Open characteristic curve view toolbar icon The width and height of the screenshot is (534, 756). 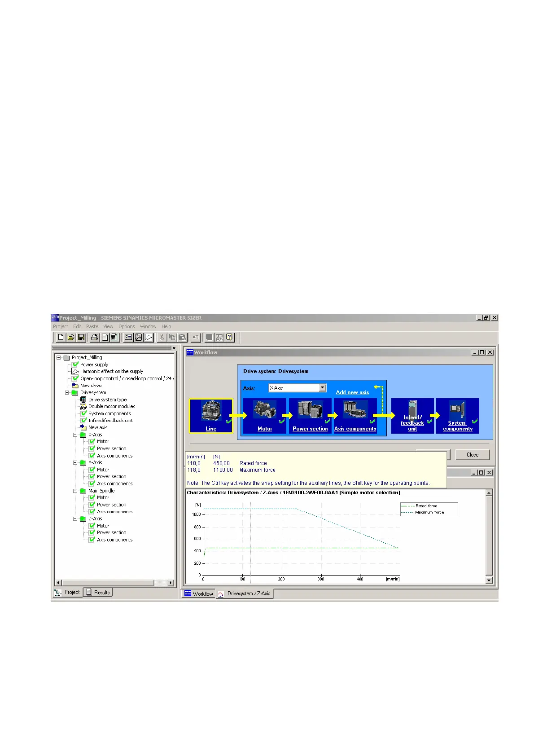[x=149, y=337]
